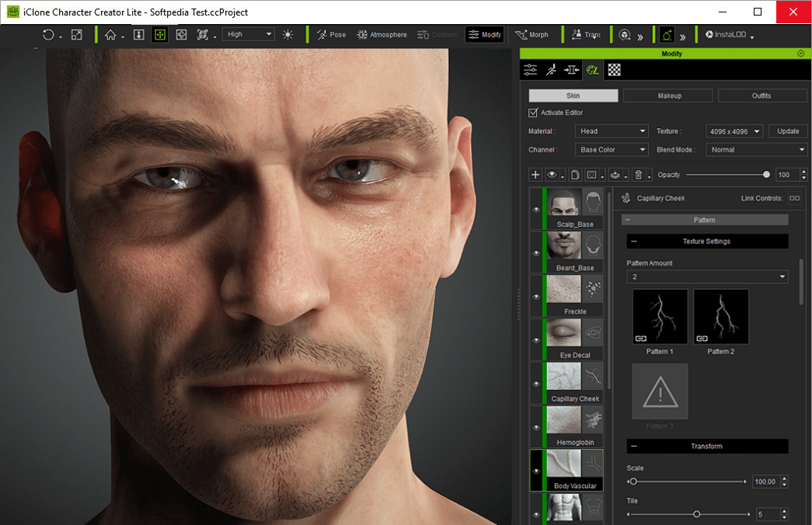This screenshot has height=525, width=812.
Task: Switch to the Outfits tab
Action: point(761,96)
